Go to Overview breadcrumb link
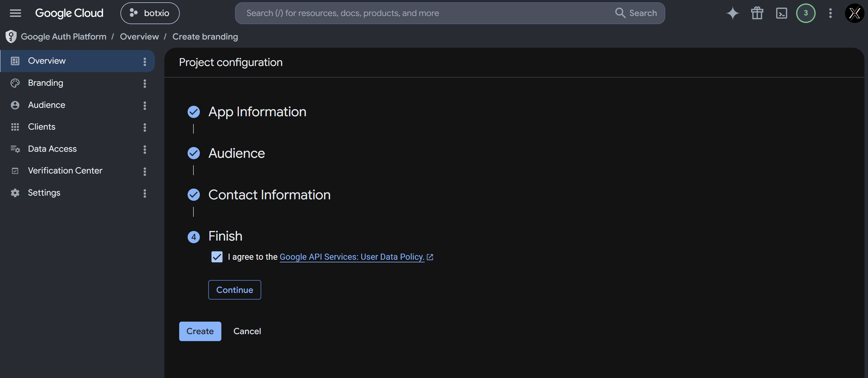Viewport: 868px width, 378px height. point(139,36)
